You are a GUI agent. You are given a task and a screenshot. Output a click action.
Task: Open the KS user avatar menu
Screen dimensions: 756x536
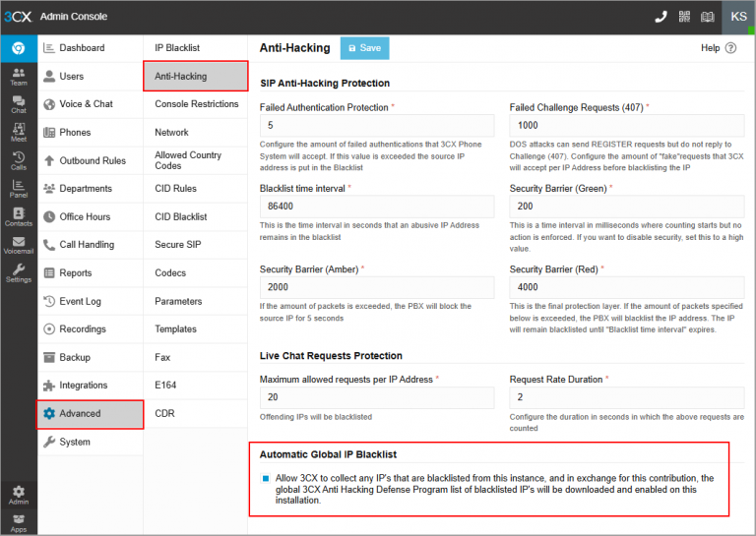click(738, 17)
